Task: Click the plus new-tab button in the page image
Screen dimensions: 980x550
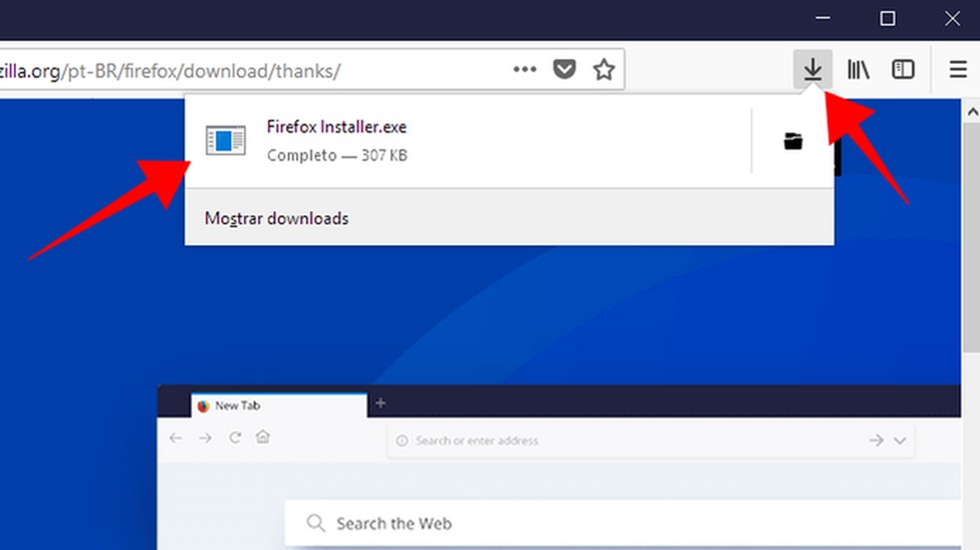Action: click(380, 404)
